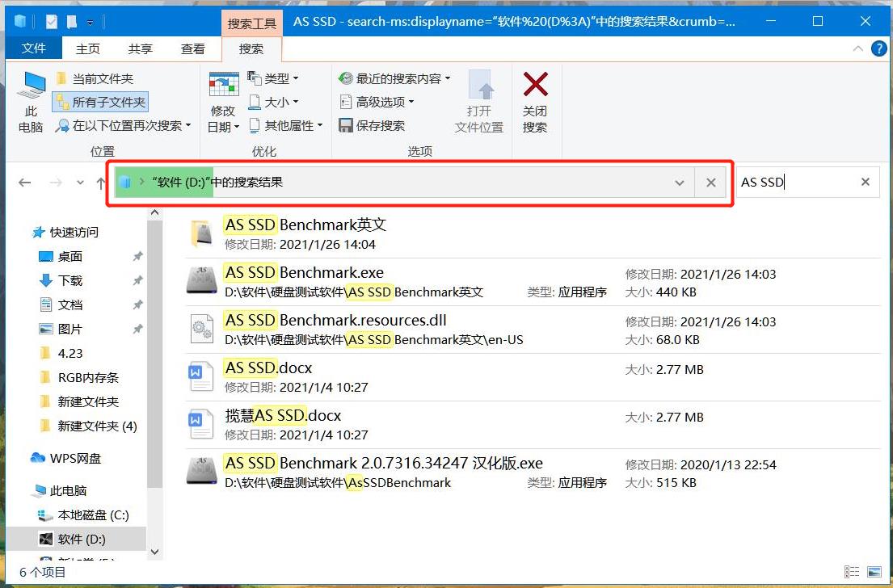Click Open file location button
The width and height of the screenshot is (893, 588).
(x=479, y=103)
